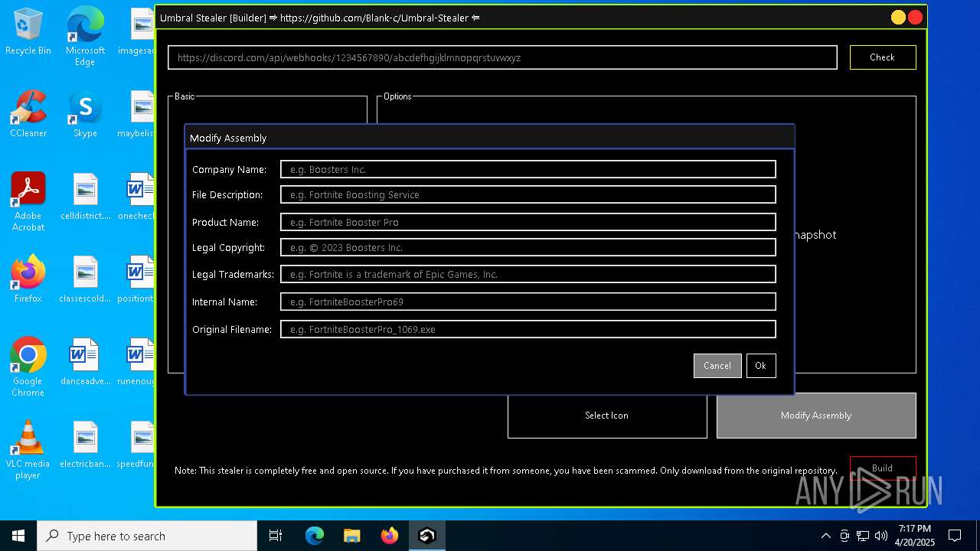980x551 pixels.
Task: Open network status in system tray
Action: [863, 536]
